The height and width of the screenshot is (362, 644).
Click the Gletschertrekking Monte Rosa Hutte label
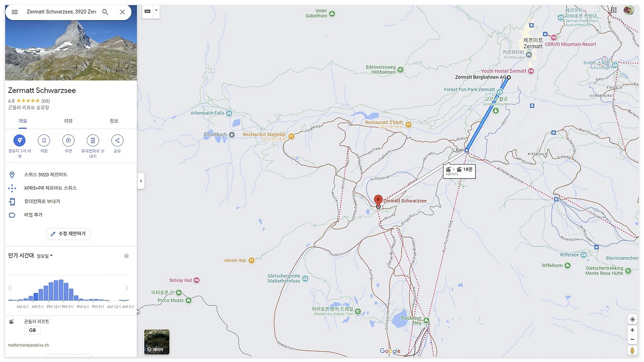pos(604,270)
